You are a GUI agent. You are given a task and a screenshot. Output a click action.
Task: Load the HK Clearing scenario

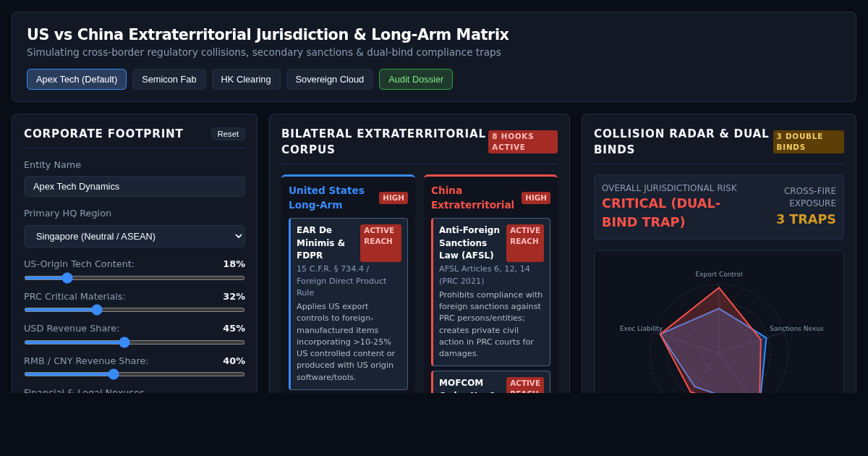pyautogui.click(x=246, y=80)
